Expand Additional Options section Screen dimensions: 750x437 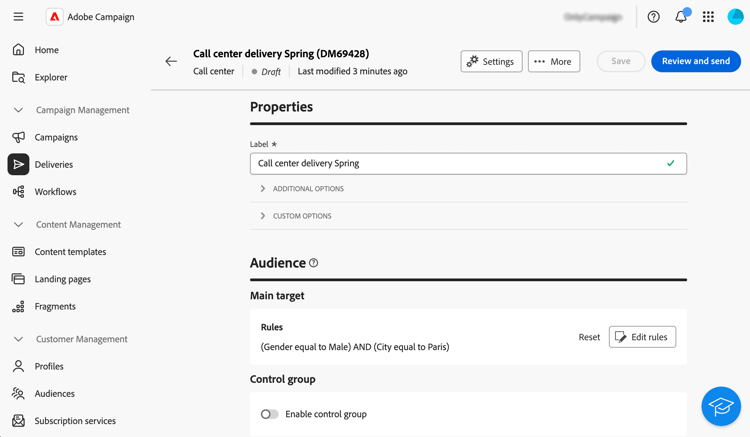(308, 189)
